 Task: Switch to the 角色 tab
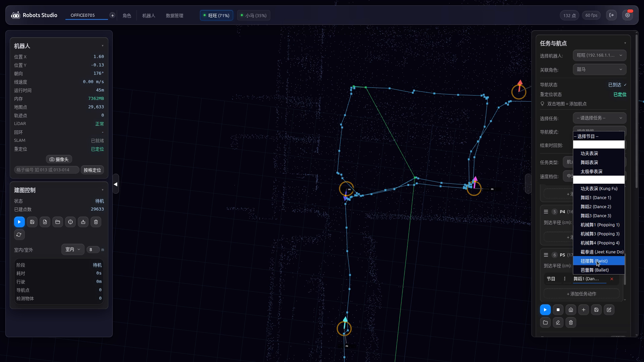127,15
